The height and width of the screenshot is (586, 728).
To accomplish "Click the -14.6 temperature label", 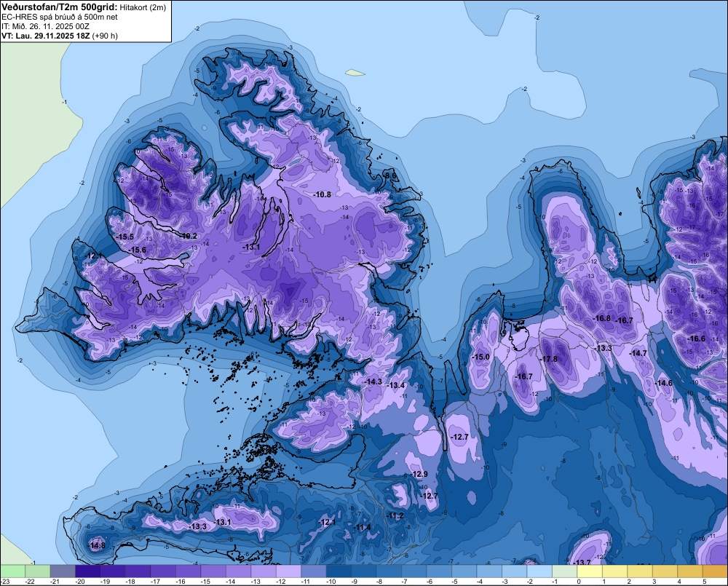I will pos(664,383).
